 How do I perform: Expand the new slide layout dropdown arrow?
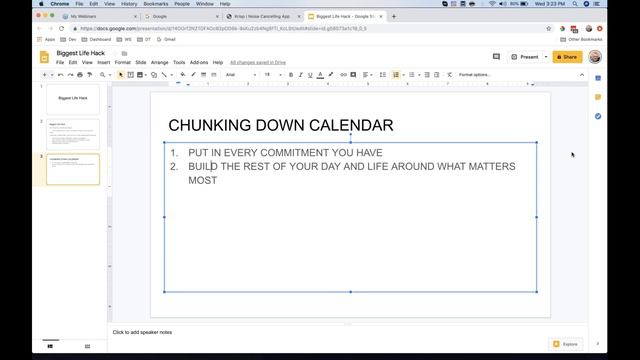52,75
